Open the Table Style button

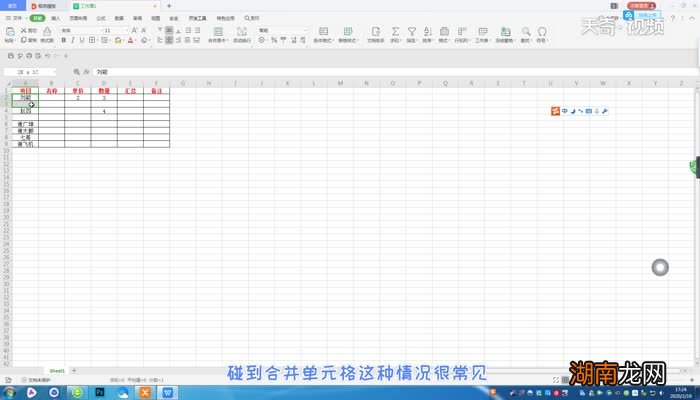(348, 34)
